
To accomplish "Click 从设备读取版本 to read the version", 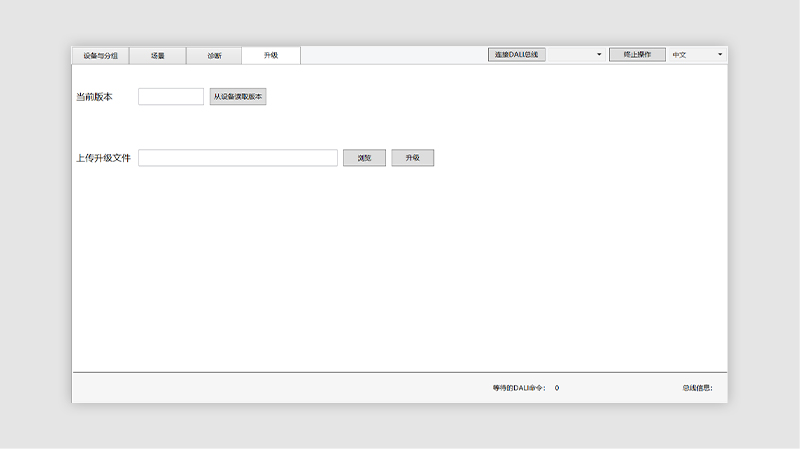I will click(x=238, y=97).
